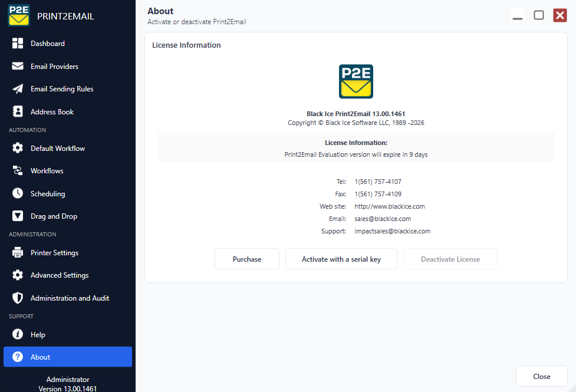Screen dimensions: 576x392
Task: Click the Deactivate License button
Action: (450, 259)
